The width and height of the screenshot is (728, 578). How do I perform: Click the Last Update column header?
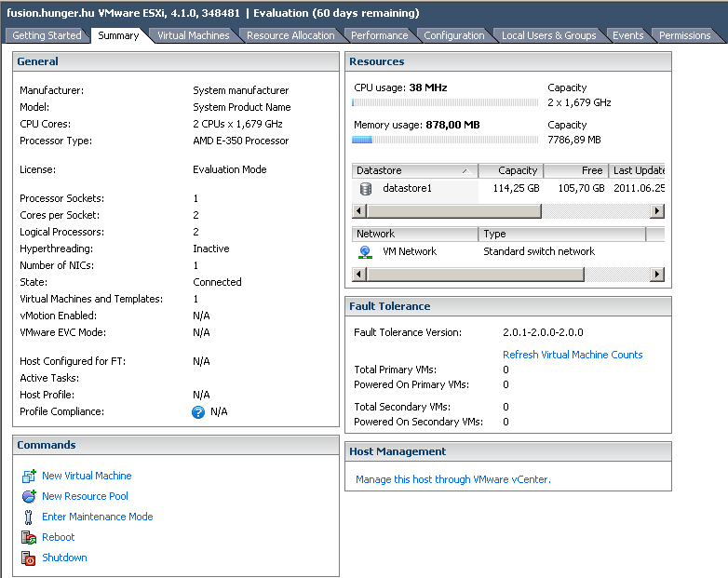[637, 171]
